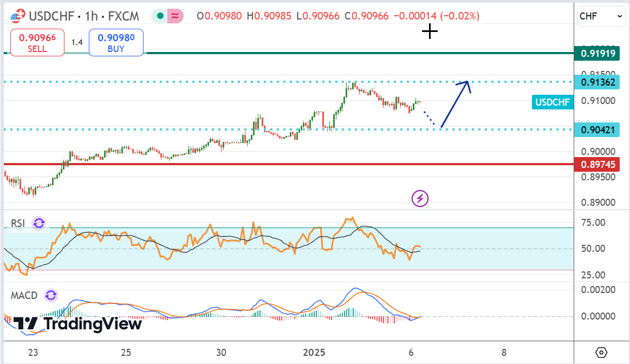Image resolution: width=630 pixels, height=364 pixels.
Task: Open the CHF currency dropdown
Action: tap(601, 16)
